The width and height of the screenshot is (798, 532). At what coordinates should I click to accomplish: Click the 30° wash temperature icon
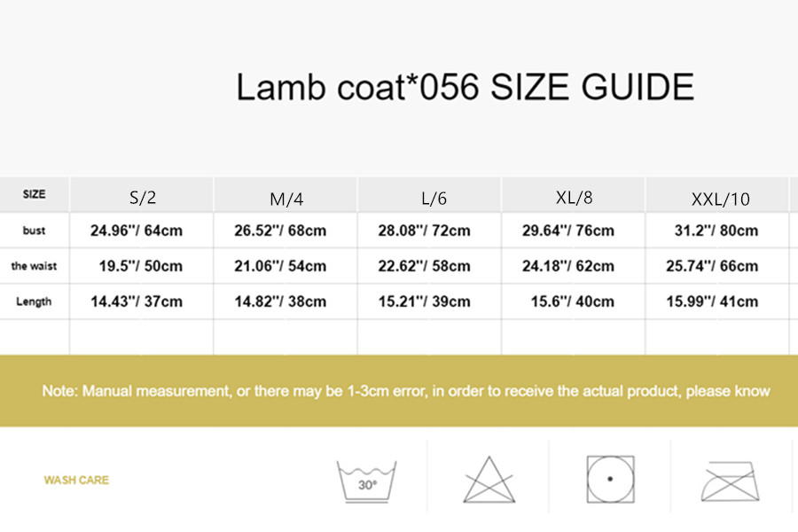point(367,481)
